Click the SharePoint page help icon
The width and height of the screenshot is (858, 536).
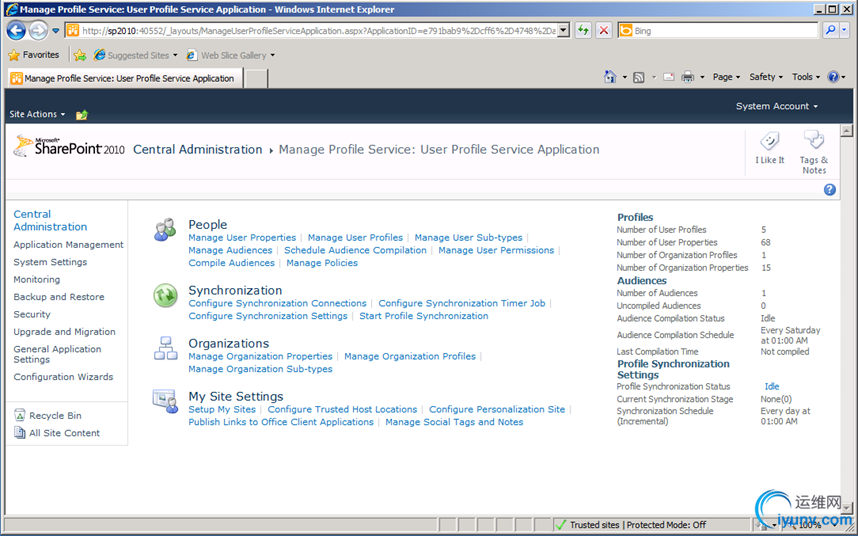(830, 190)
